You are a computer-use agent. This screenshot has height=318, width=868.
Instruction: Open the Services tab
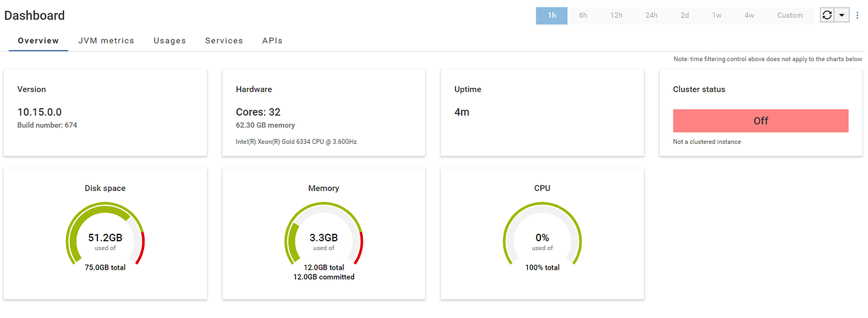pos(224,40)
